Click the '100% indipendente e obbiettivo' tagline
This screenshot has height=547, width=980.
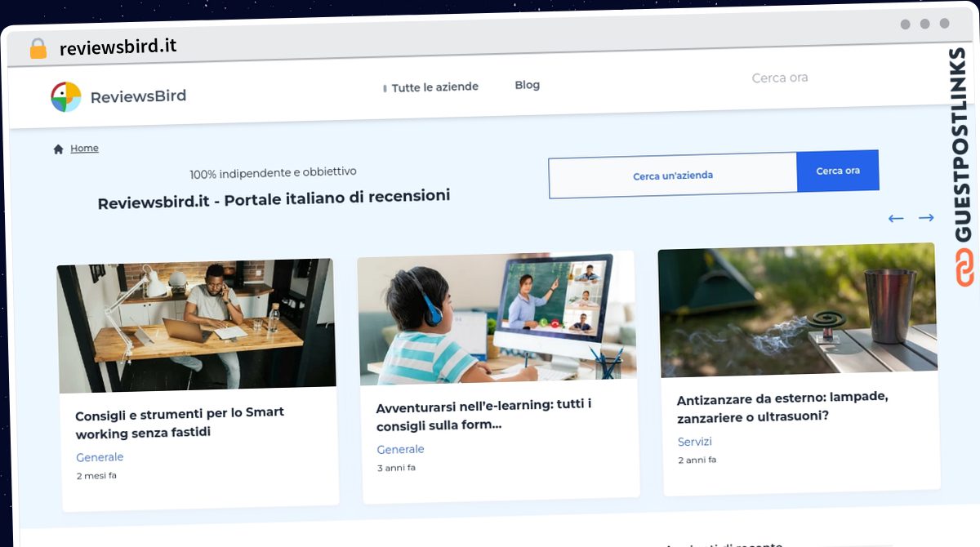click(273, 173)
